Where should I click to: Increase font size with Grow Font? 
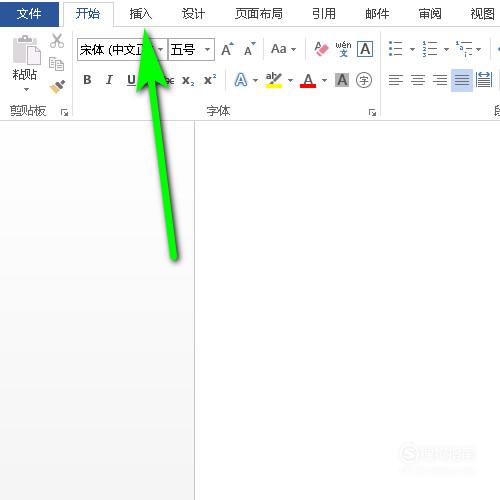tap(228, 49)
